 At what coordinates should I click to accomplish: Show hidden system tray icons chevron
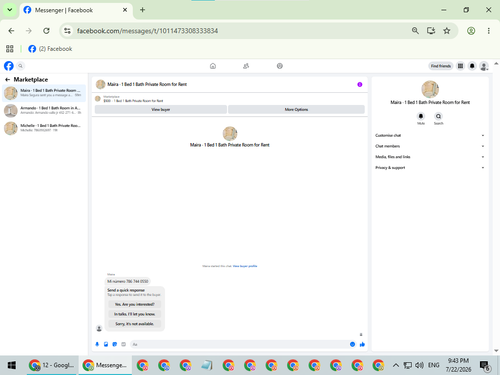[x=395, y=365]
